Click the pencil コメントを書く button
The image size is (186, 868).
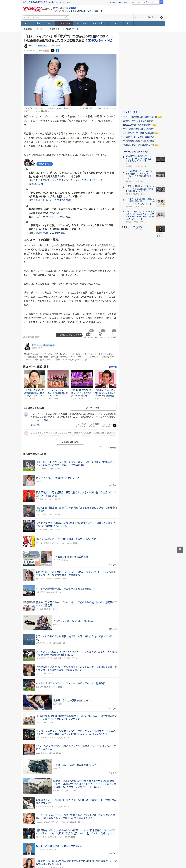[x=93, y=408]
